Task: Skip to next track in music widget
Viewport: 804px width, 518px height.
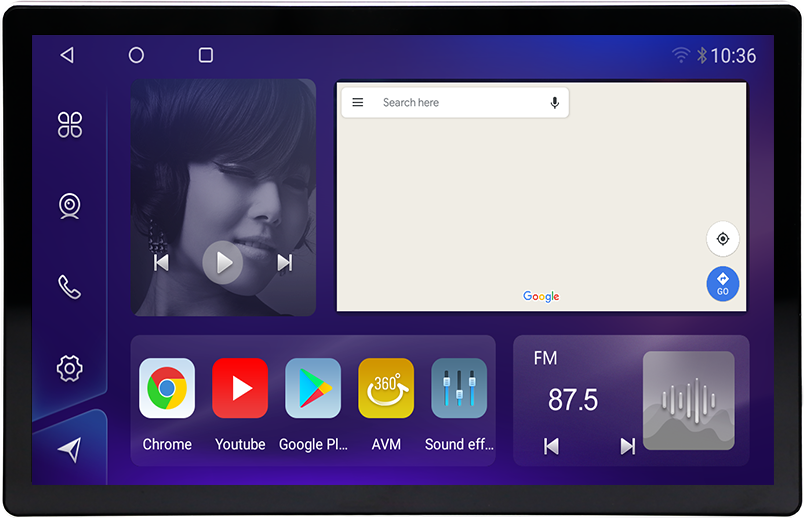Action: coord(285,263)
